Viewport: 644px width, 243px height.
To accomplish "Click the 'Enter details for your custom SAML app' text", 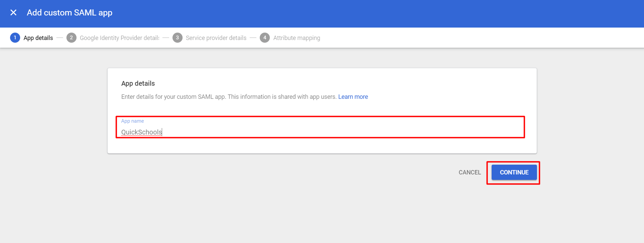I will click(x=173, y=97).
